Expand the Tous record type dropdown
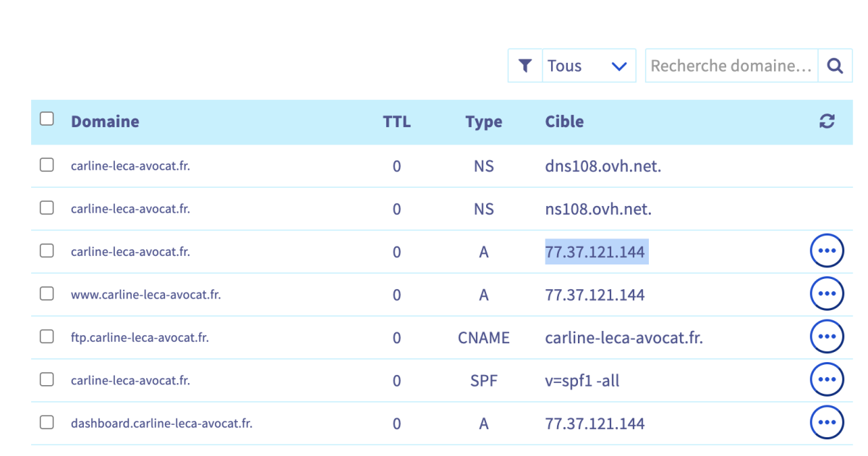 [x=588, y=66]
